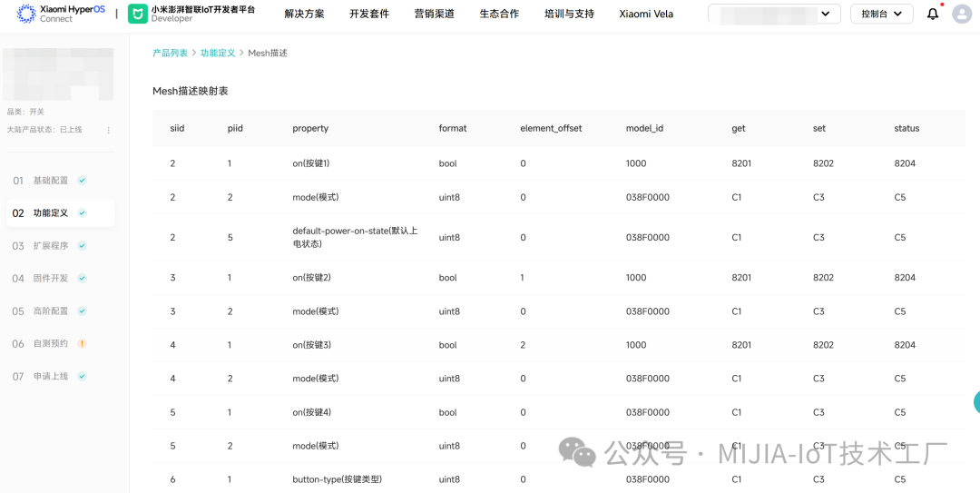
Task: Open the 解决方案 menu
Action: 304,14
